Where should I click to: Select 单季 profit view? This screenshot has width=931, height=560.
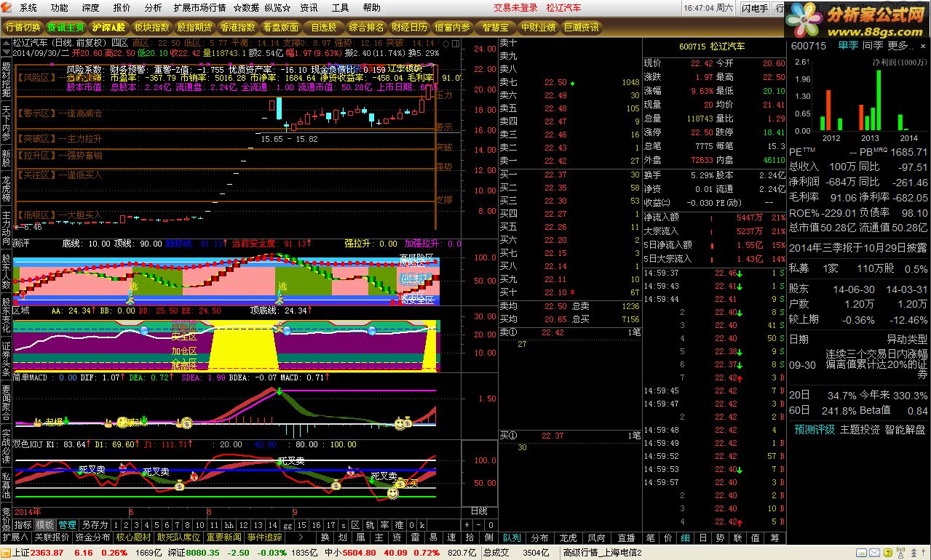(x=848, y=46)
